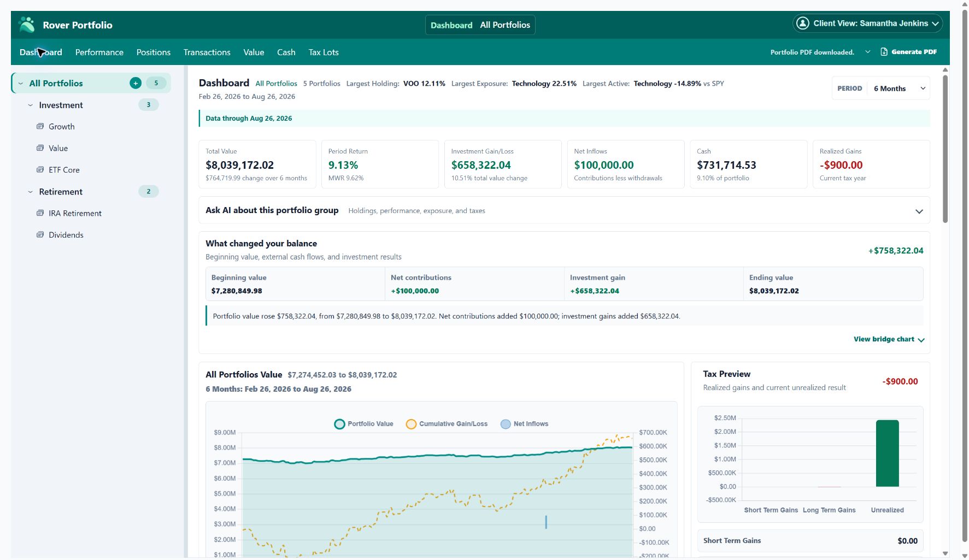Toggle Portfolio Value chart legend series
The width and height of the screenshot is (969, 560).
364,424
